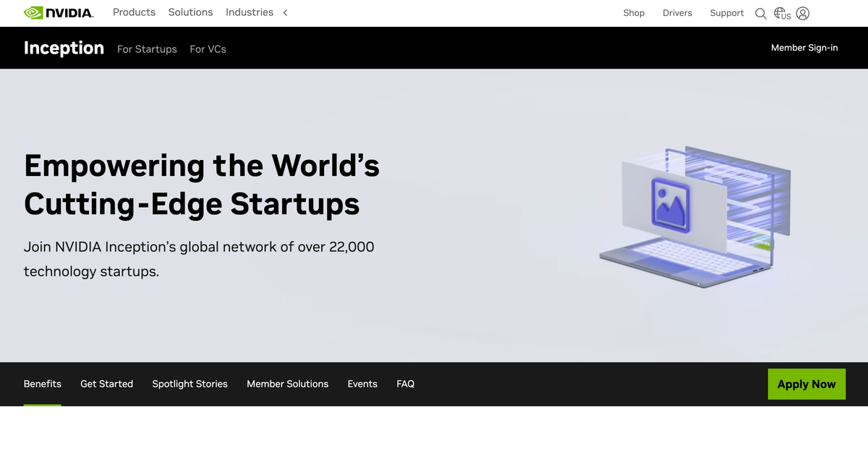Select the Benefits section tab

(x=42, y=384)
